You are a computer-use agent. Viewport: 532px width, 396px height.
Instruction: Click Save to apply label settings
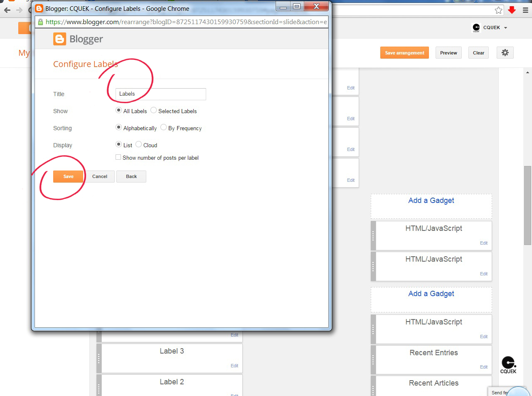[x=68, y=176]
